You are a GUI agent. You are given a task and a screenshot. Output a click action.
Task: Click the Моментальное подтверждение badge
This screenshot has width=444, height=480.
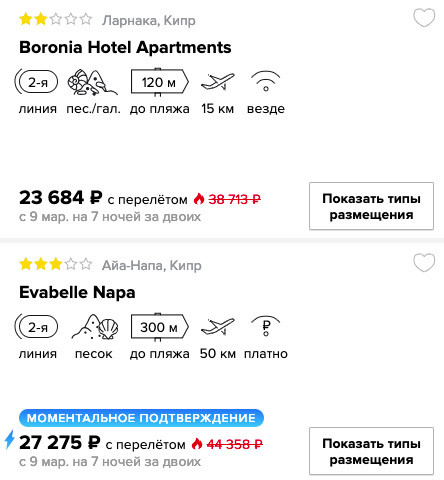click(x=141, y=418)
